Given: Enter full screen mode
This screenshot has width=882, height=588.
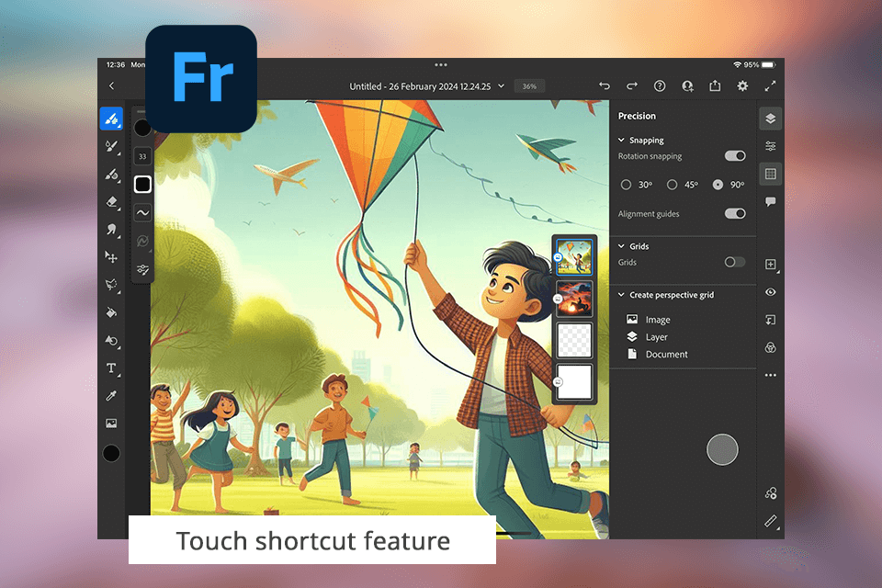Looking at the screenshot, I should (770, 85).
